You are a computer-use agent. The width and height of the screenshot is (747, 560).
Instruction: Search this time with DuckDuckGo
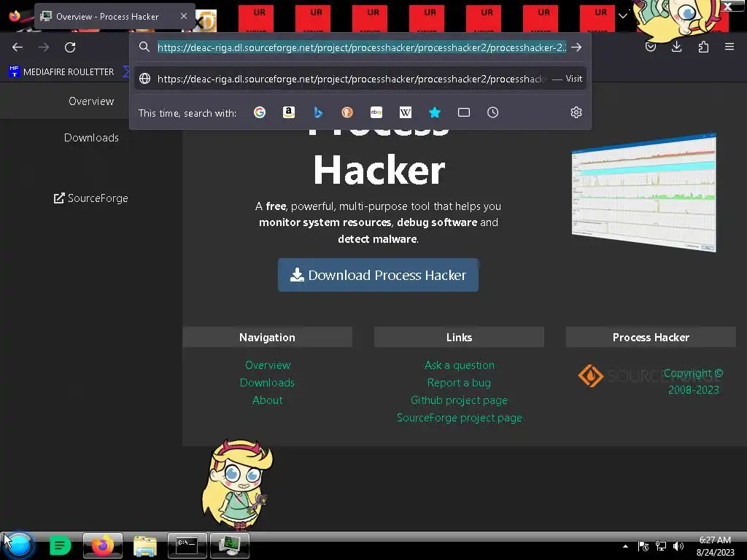[x=347, y=112]
